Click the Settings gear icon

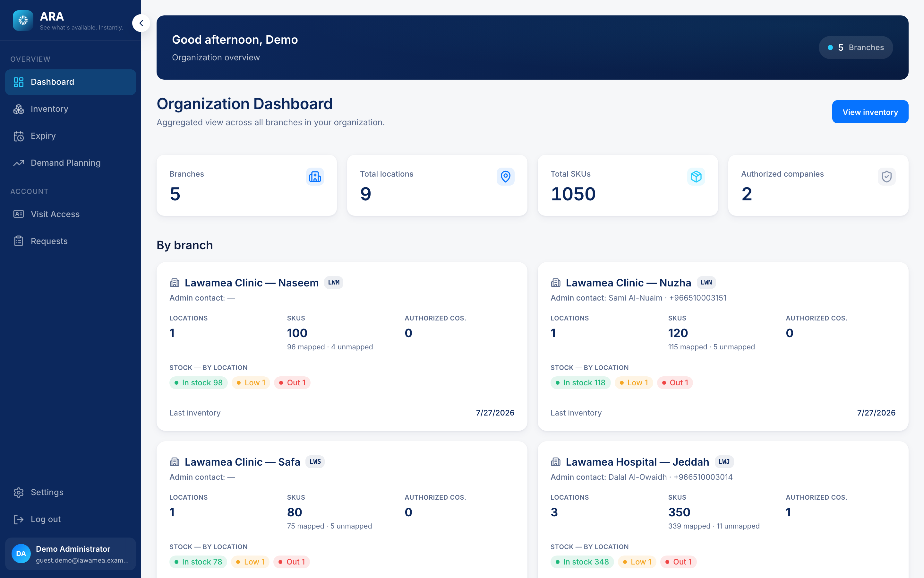(x=19, y=492)
